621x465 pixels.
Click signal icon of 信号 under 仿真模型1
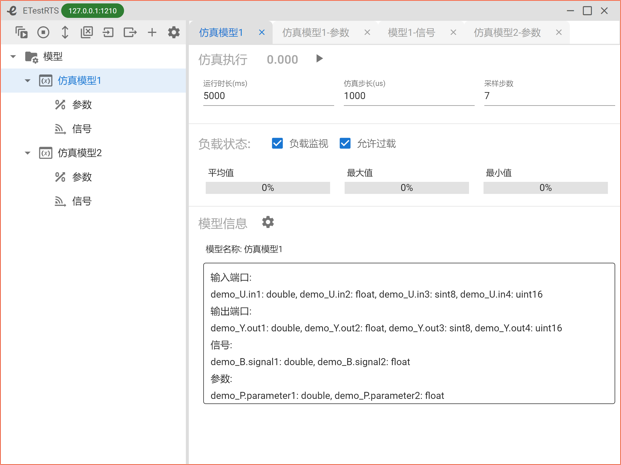[x=60, y=129]
